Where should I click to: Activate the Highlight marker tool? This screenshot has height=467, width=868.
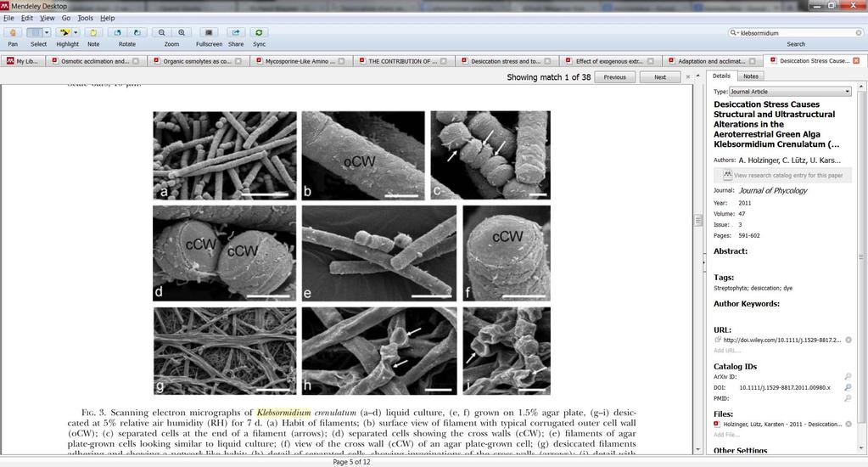[64, 32]
